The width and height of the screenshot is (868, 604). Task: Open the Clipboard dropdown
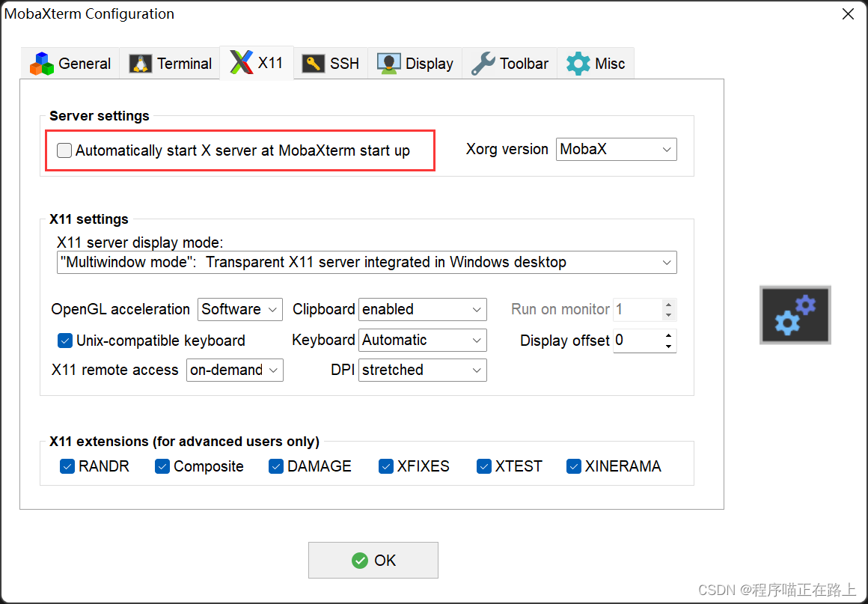tap(422, 309)
